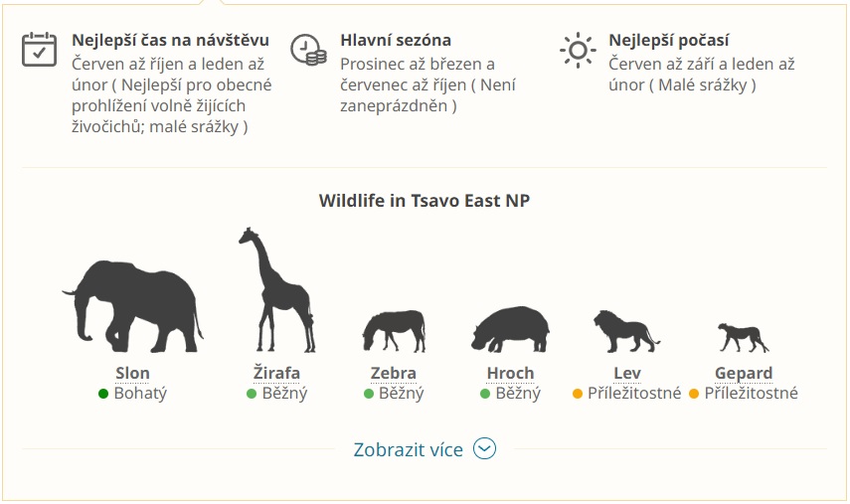Open the Zobrazit více link text

pyautogui.click(x=409, y=449)
